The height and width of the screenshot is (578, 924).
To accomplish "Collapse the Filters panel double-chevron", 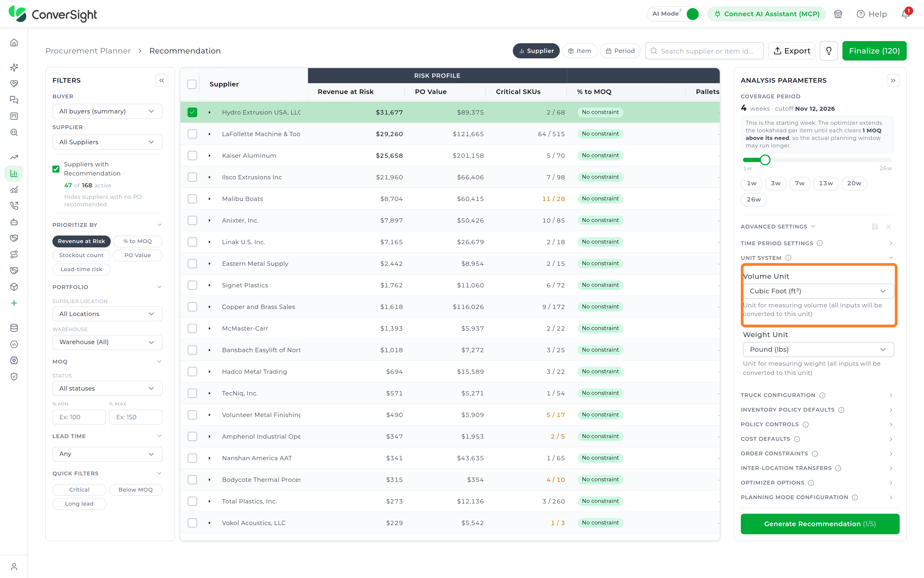I will (x=162, y=80).
